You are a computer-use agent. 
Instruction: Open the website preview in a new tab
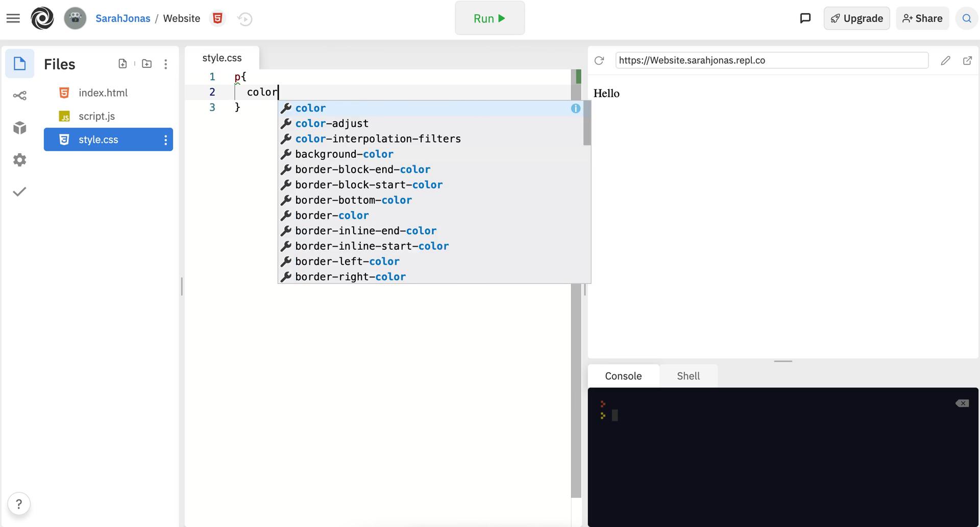[968, 60]
